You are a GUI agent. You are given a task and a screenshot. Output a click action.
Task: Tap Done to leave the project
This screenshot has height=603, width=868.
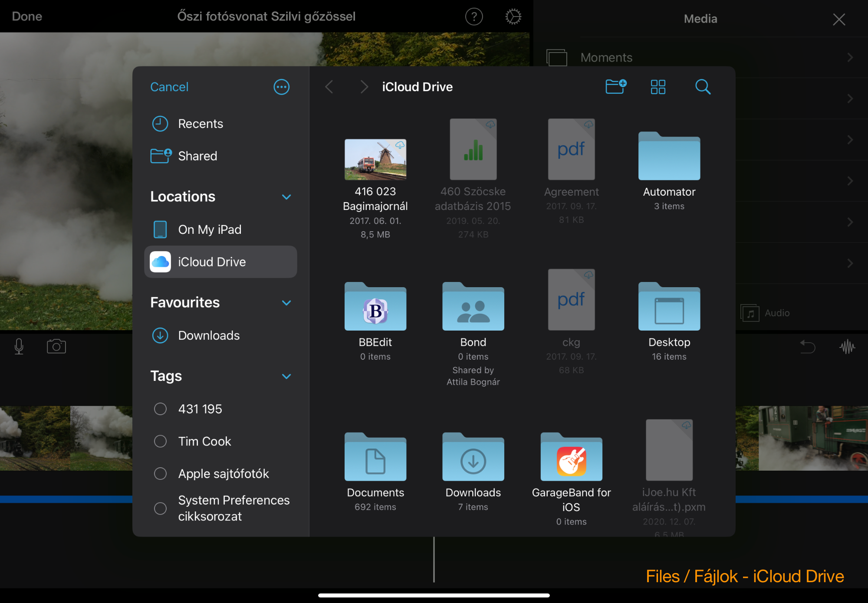27,16
